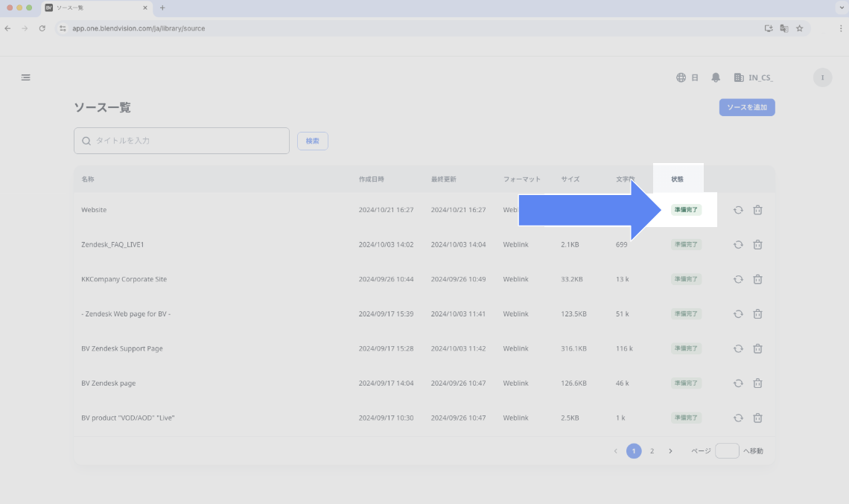
Task: Click the 状態 column header
Action: click(x=678, y=179)
